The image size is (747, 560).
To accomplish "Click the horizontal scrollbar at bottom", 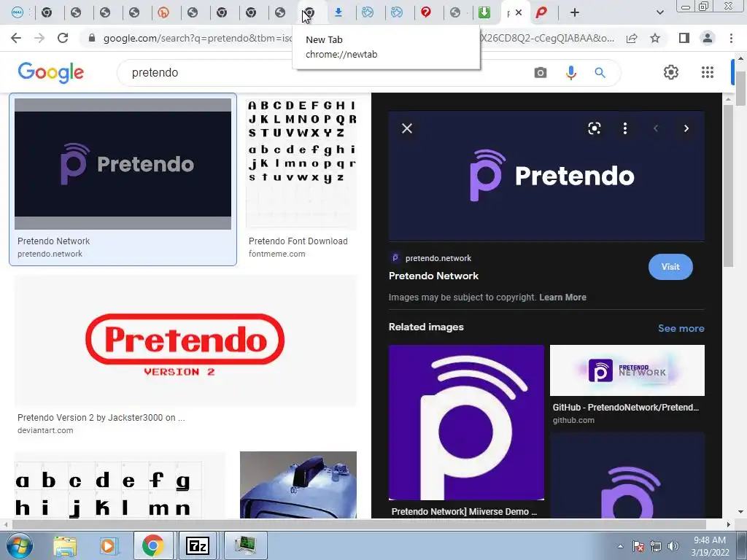I will [359, 524].
